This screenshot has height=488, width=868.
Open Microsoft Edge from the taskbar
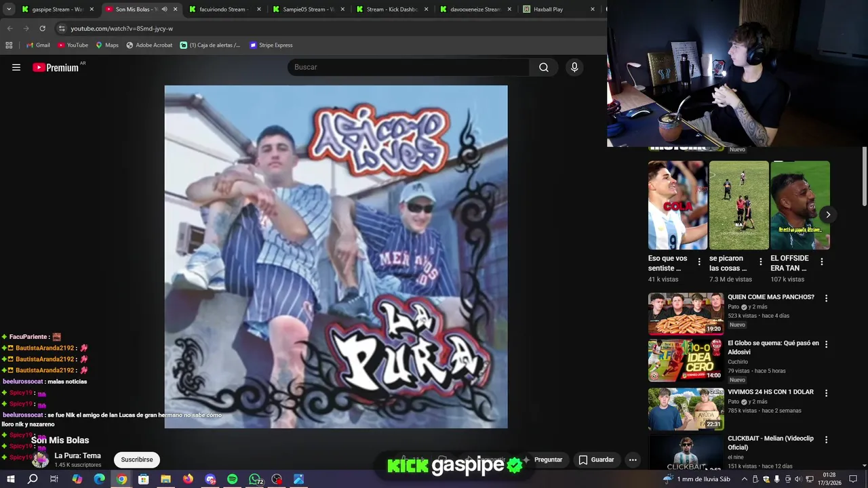click(x=99, y=479)
